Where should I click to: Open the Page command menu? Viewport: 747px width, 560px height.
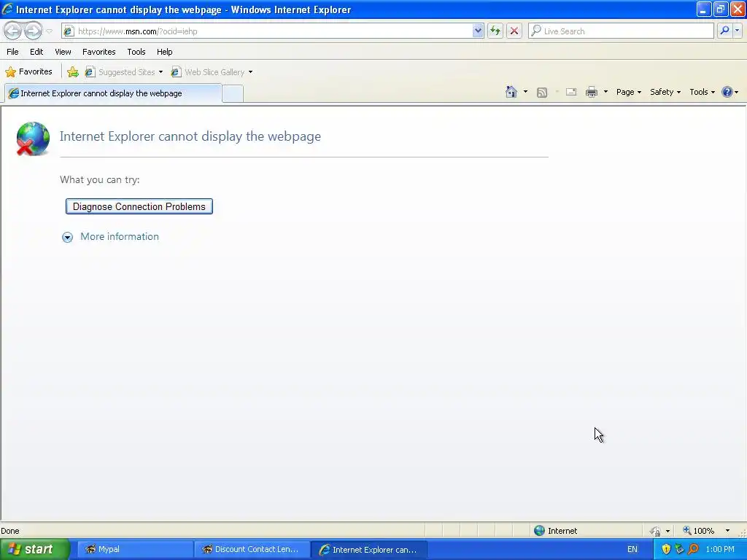[628, 92]
